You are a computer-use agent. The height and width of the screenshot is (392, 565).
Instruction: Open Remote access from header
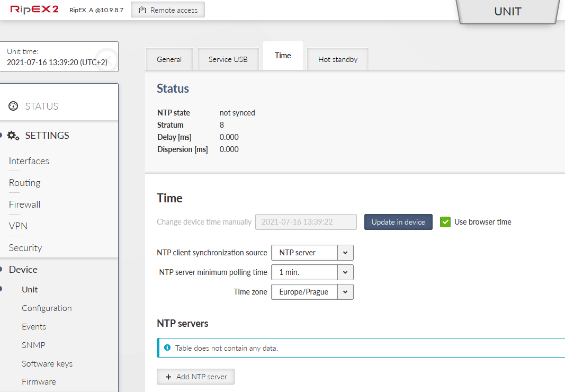[167, 10]
